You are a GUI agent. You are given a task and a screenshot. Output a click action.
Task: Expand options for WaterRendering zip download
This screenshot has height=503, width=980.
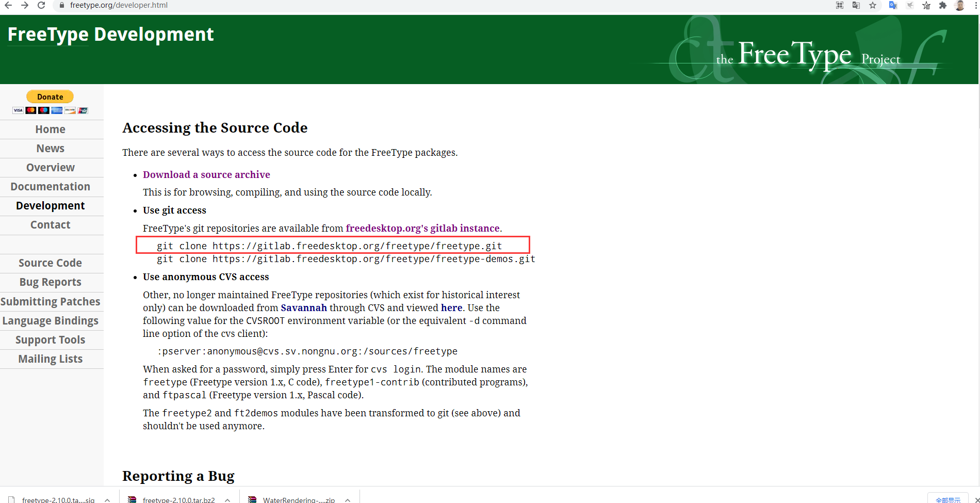click(x=348, y=499)
